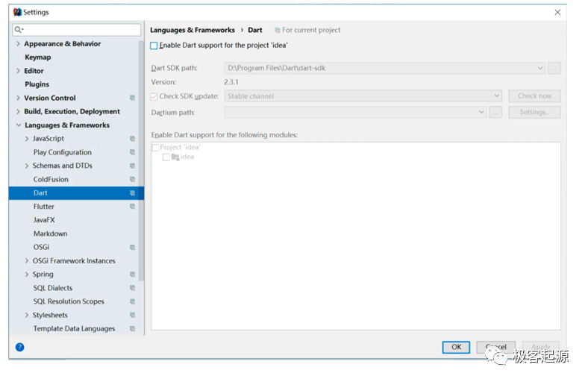Click the project-level icon beside Flutter

pos(132,207)
